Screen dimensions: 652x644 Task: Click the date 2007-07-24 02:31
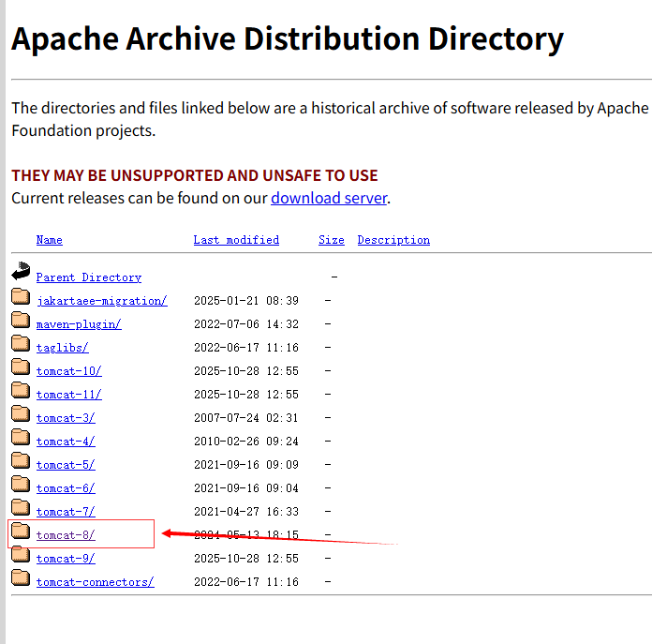click(x=246, y=418)
